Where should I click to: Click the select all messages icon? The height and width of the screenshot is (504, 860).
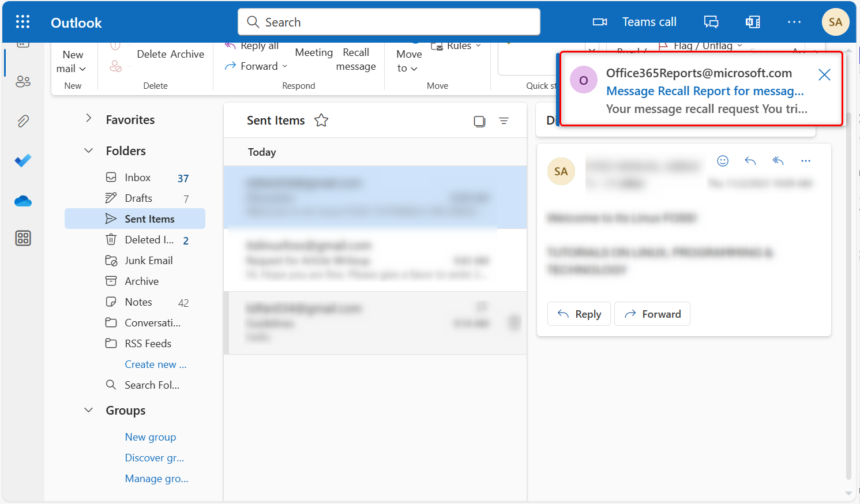[479, 121]
